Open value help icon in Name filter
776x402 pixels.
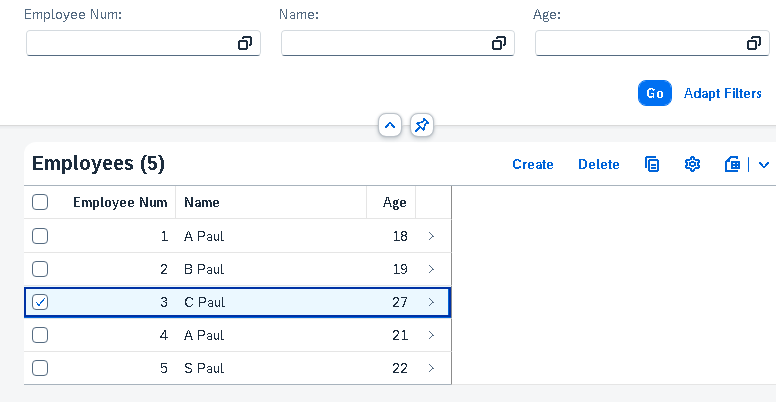499,43
